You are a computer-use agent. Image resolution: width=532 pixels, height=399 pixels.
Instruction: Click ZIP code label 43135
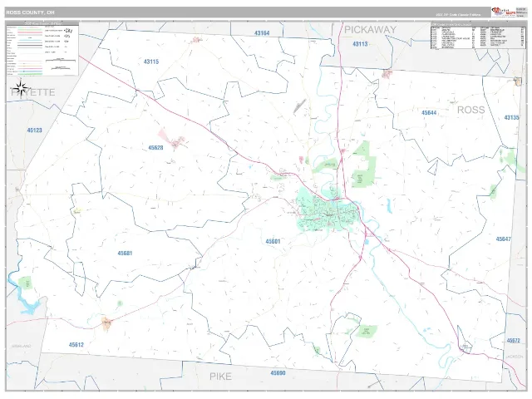(511, 117)
